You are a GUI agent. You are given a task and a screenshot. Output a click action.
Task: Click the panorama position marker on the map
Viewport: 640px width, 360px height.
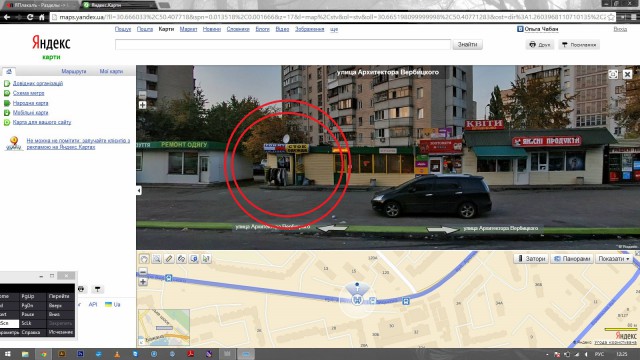click(357, 300)
